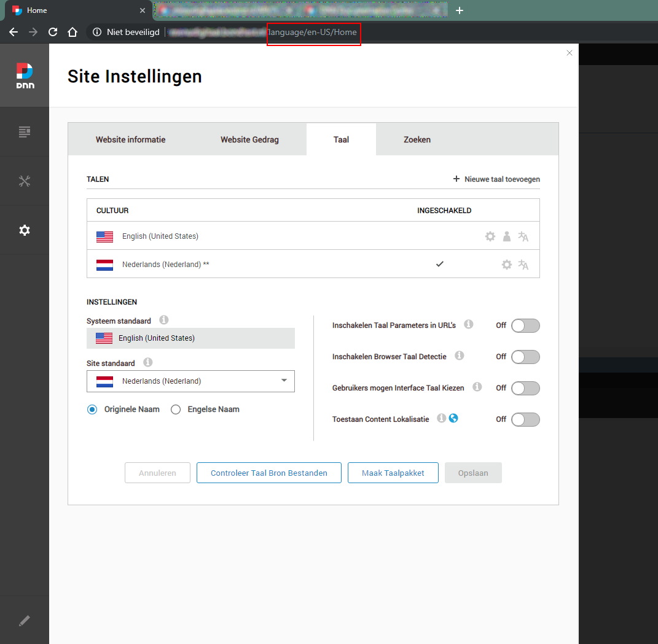Open the Website Gedrag tab
Viewport: 658px width, 644px height.
coord(249,139)
